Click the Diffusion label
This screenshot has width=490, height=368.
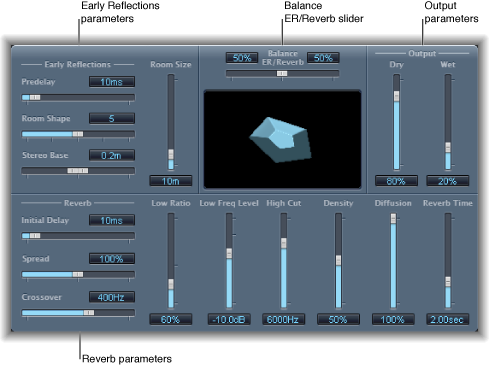393,203
